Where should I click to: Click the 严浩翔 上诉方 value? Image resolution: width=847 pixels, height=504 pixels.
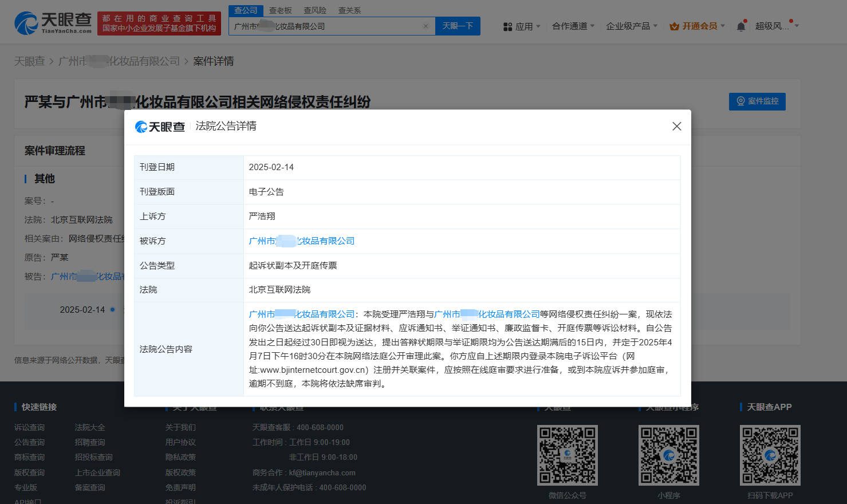click(x=262, y=216)
